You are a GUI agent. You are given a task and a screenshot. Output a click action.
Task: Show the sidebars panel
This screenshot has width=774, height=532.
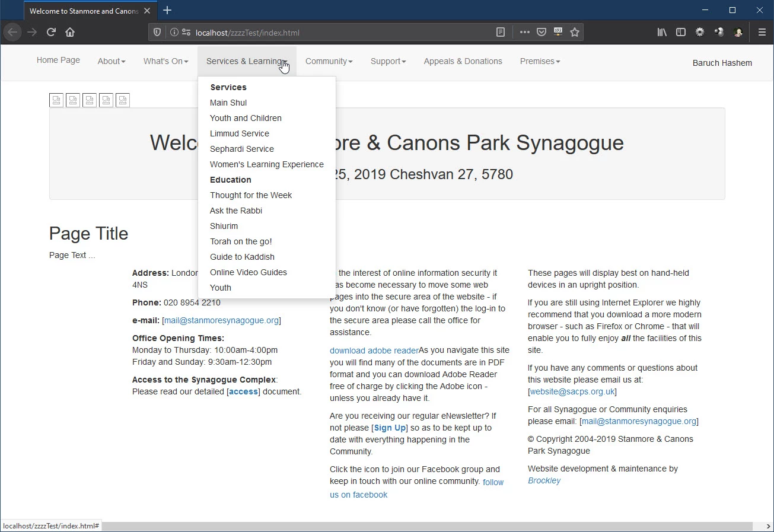click(681, 33)
